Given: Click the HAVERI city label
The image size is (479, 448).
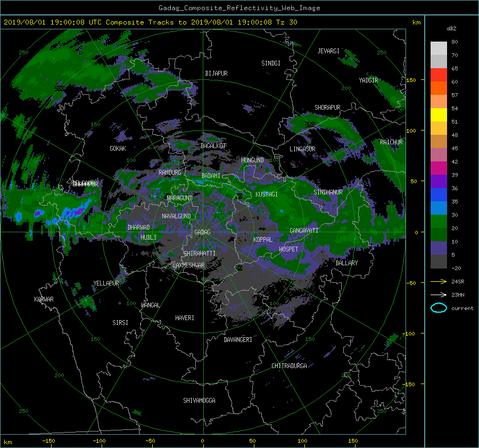Looking at the screenshot, I should tap(185, 318).
